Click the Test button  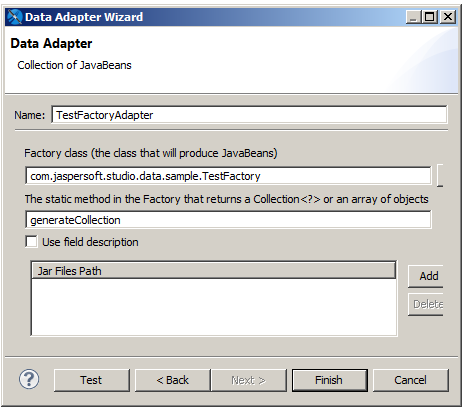pyautogui.click(x=92, y=380)
